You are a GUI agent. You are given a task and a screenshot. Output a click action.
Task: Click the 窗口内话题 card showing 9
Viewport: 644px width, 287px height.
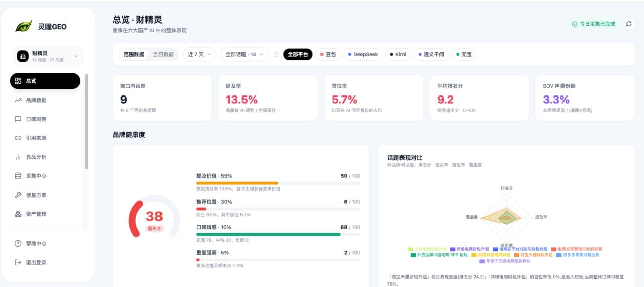pos(162,98)
